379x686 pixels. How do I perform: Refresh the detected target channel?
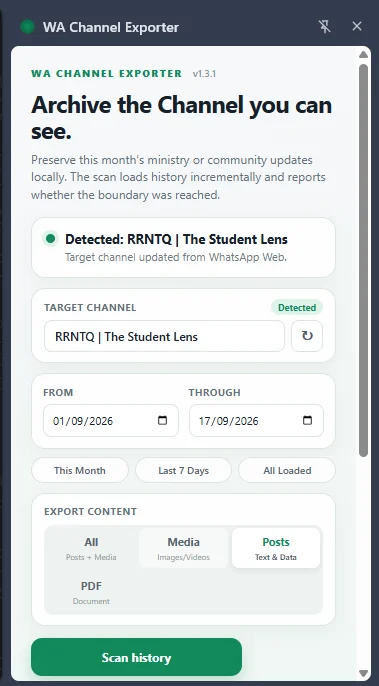tap(307, 336)
